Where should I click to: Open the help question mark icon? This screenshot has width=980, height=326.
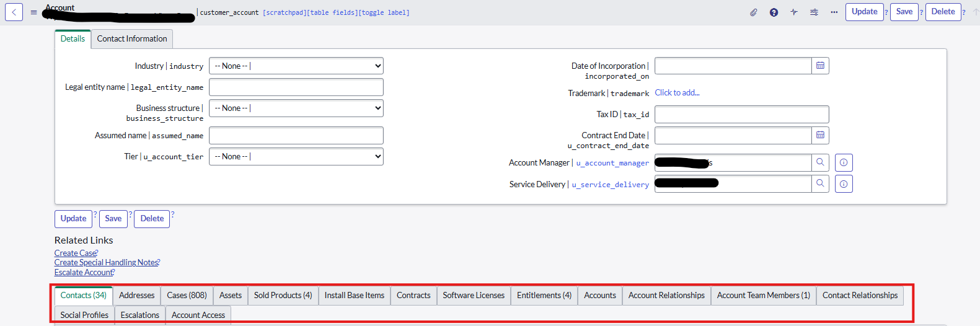pos(774,12)
